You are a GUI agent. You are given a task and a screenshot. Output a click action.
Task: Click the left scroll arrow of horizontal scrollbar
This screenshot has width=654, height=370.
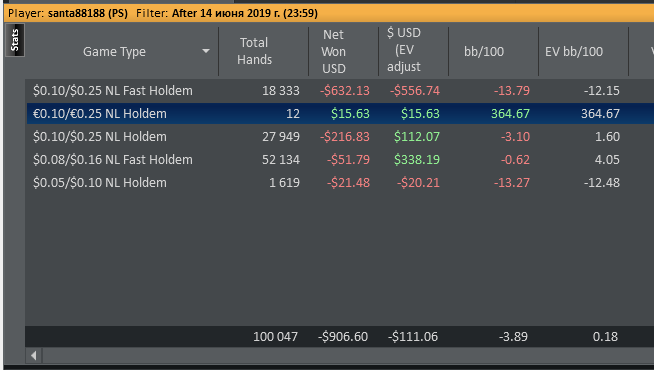coord(33,356)
